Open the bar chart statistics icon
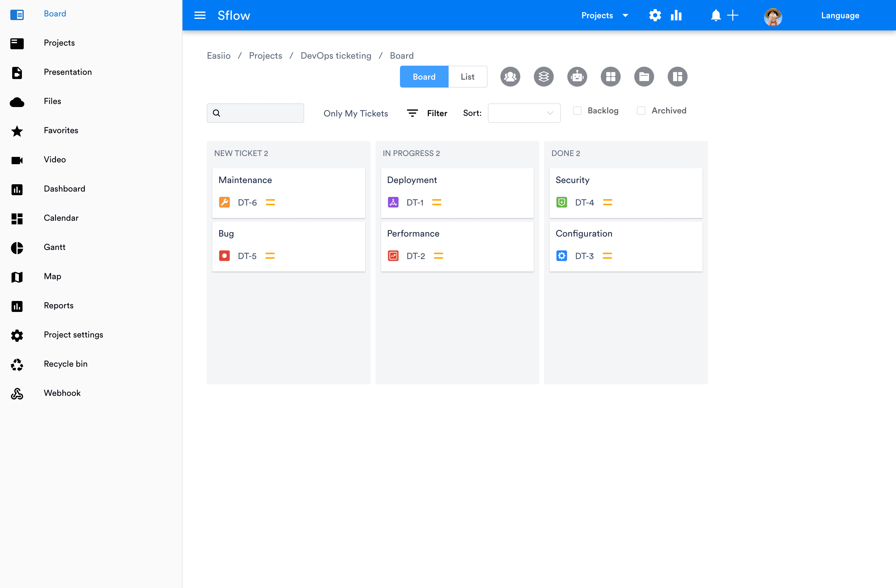Image resolution: width=896 pixels, height=588 pixels. 676,16
